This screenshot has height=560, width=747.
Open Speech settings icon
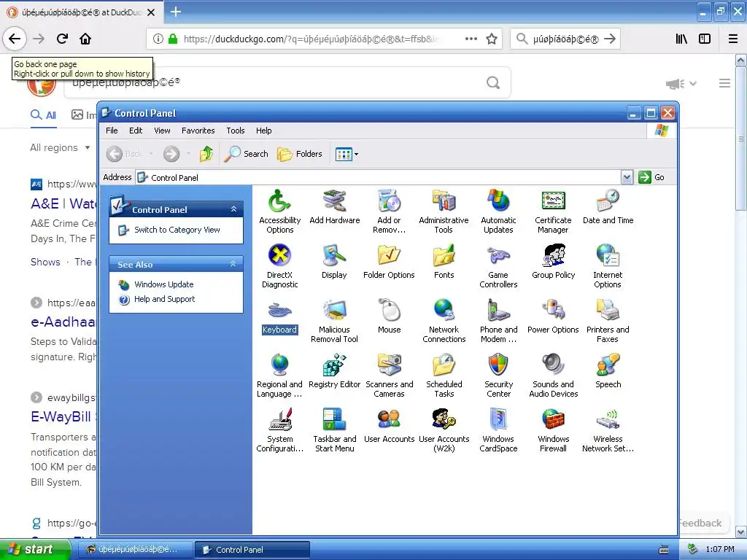608,371
